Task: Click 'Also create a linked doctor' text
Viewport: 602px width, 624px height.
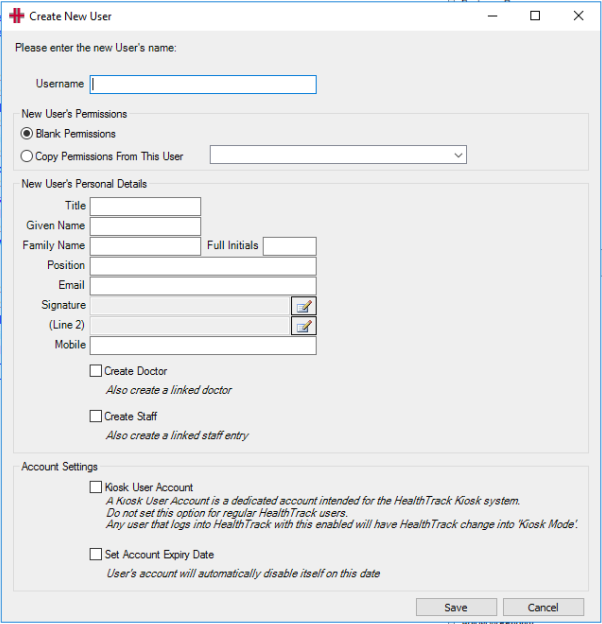Action: (169, 390)
